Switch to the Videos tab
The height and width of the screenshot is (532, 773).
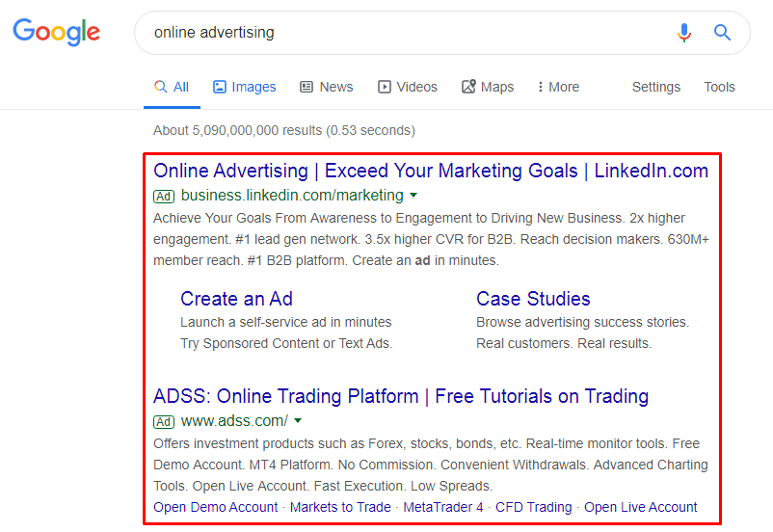[407, 88]
